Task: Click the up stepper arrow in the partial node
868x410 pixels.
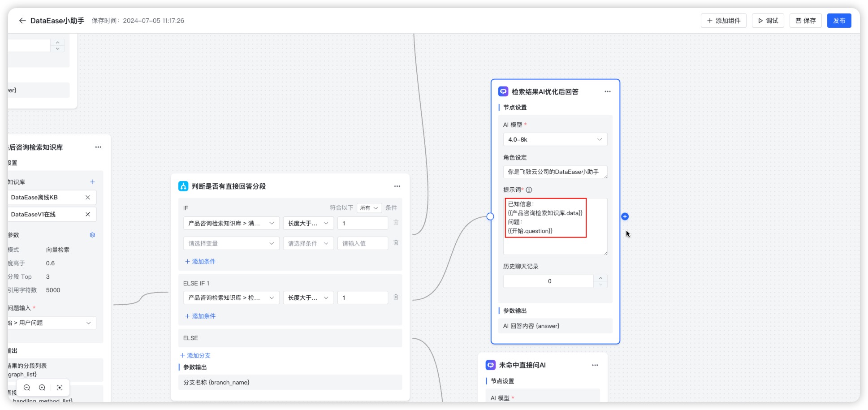Action: pyautogui.click(x=57, y=42)
